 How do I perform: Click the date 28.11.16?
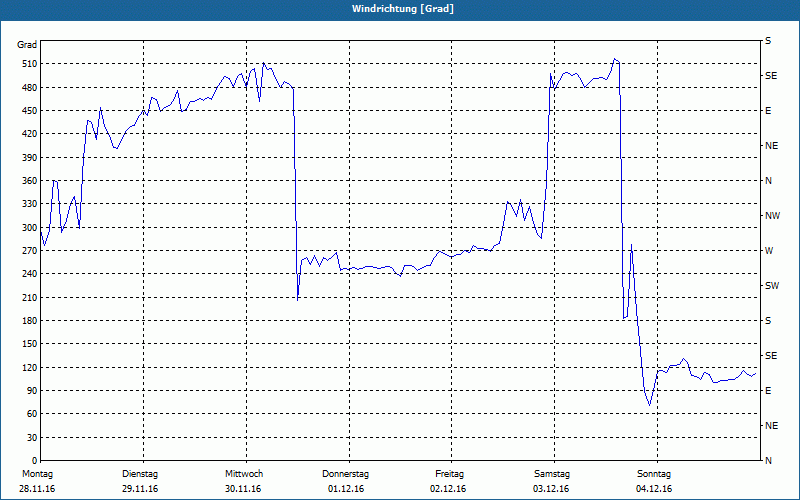pyautogui.click(x=37, y=489)
